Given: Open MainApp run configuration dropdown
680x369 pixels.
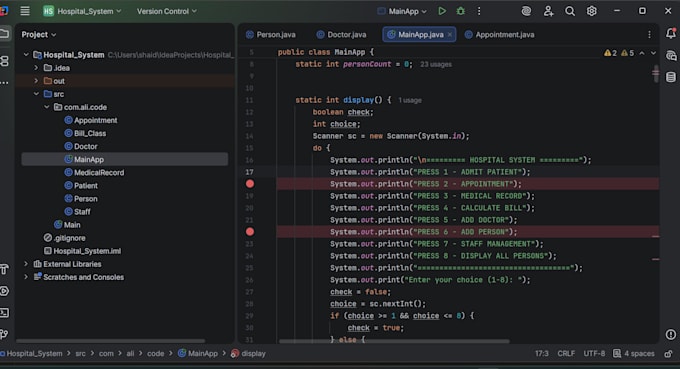Looking at the screenshot, I should (x=402, y=11).
